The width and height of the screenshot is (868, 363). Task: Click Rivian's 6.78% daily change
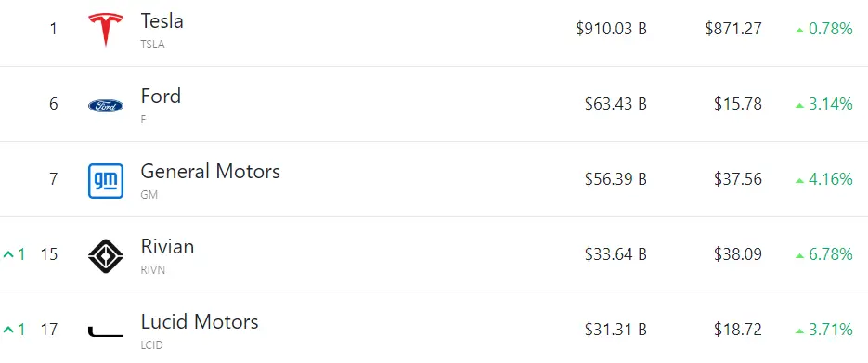(x=830, y=254)
